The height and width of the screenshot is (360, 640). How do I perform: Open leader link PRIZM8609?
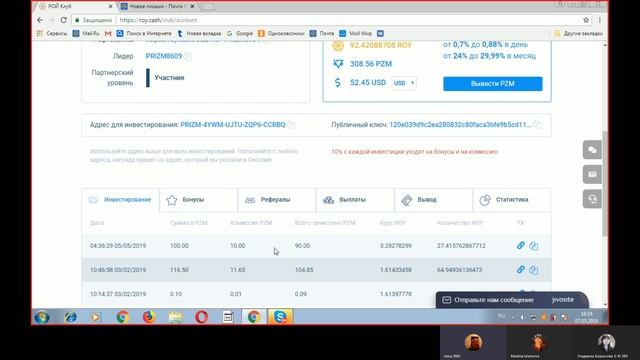(x=164, y=56)
